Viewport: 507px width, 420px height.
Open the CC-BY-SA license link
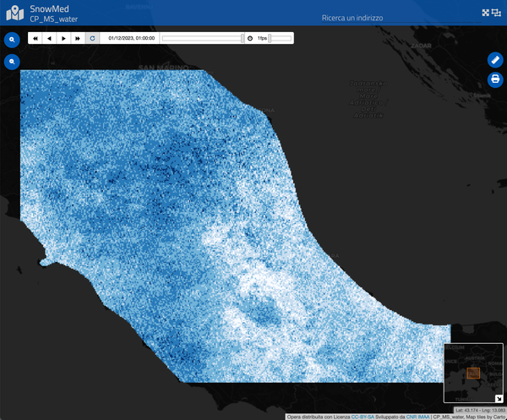(x=363, y=416)
